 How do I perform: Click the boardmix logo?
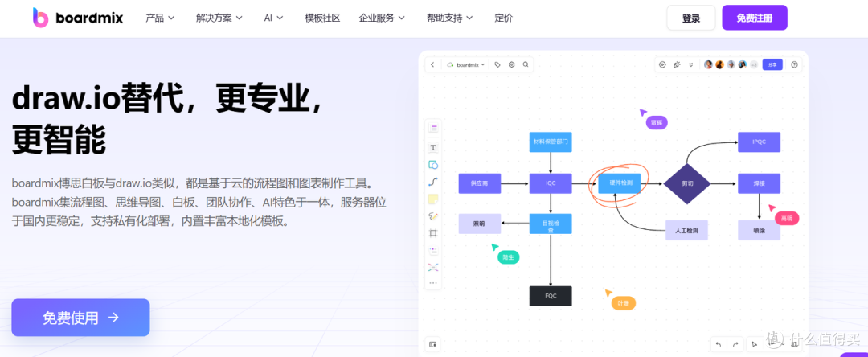tap(78, 18)
